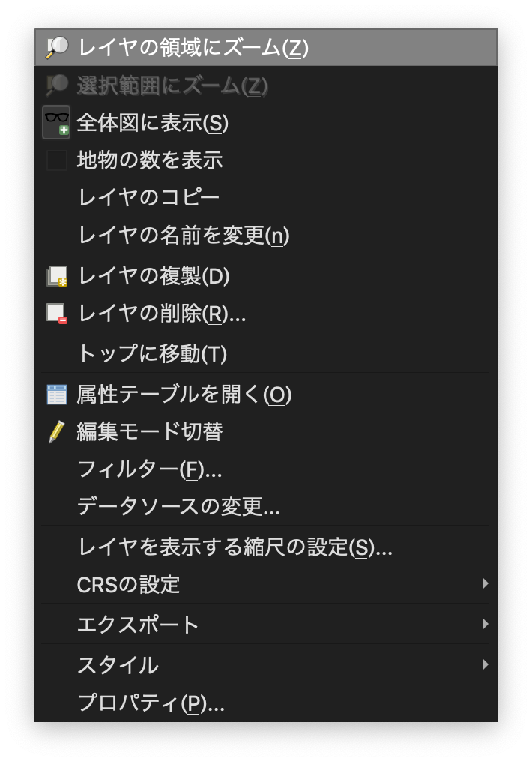532x762 pixels.
Task: Click the glasses icon for 全体図に表示
Action: point(56,122)
